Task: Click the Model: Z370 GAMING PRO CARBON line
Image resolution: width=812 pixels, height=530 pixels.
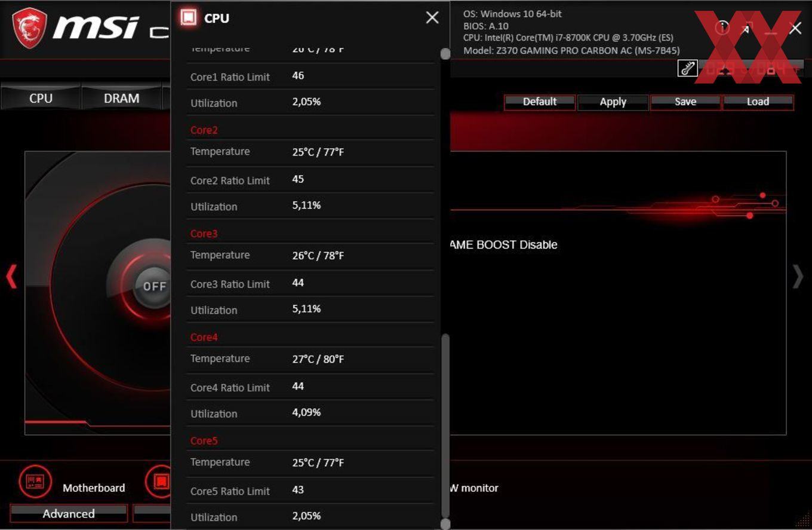Action: point(571,51)
